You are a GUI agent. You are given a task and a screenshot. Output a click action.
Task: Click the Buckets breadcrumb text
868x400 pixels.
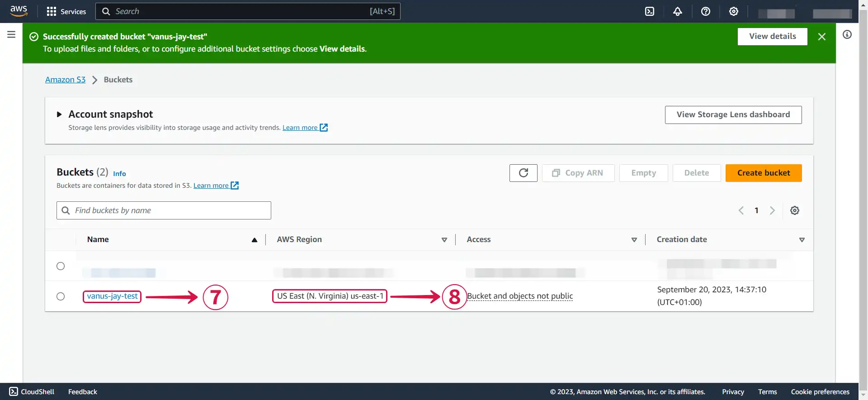click(x=118, y=80)
